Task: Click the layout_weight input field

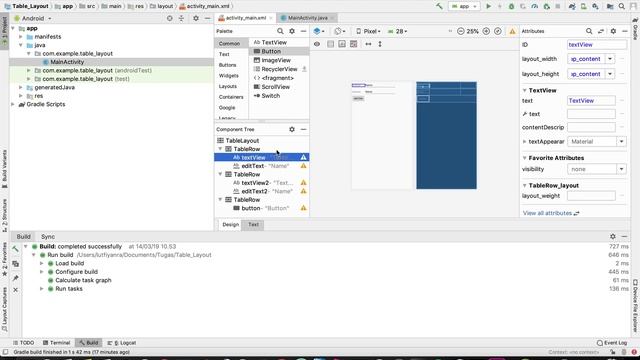Action: [x=591, y=196]
